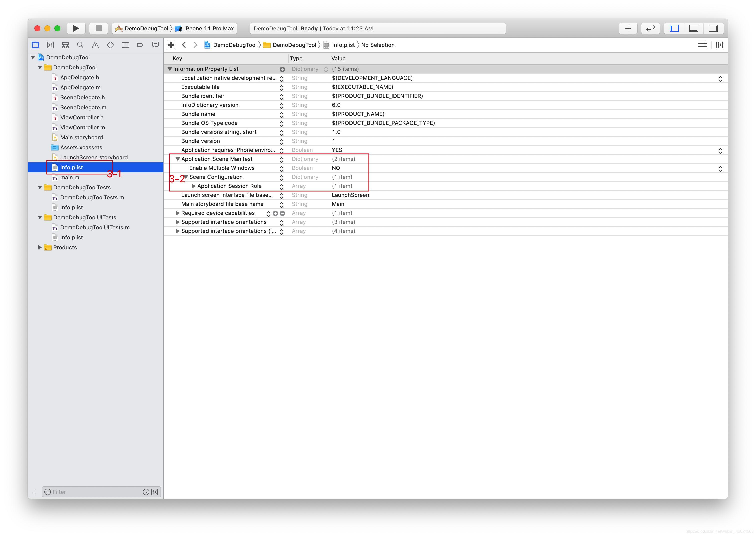Screen dimensions: 756x536
Task: Click iPhone 11 Pro Max destination selector
Action: point(208,28)
